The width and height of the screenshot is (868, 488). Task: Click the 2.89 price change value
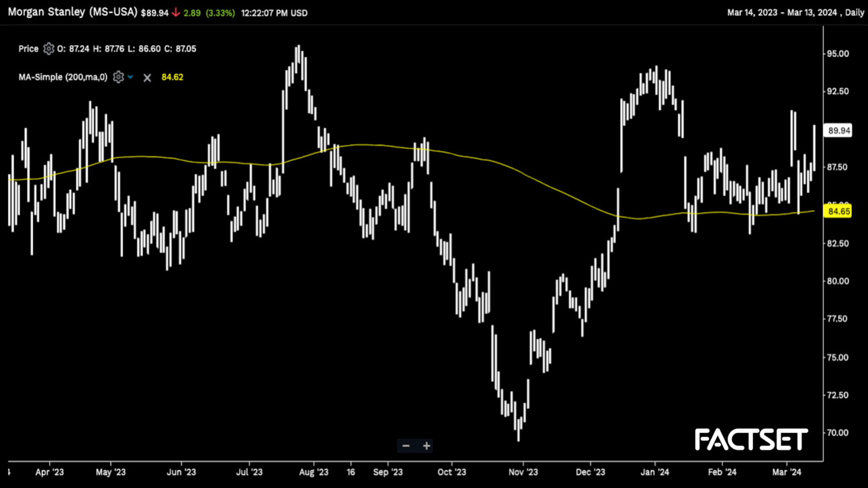(192, 13)
